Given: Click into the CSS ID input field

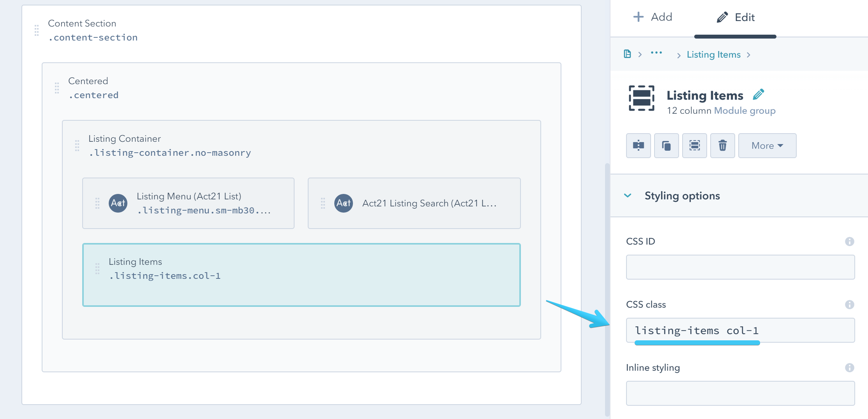Looking at the screenshot, I should (740, 267).
